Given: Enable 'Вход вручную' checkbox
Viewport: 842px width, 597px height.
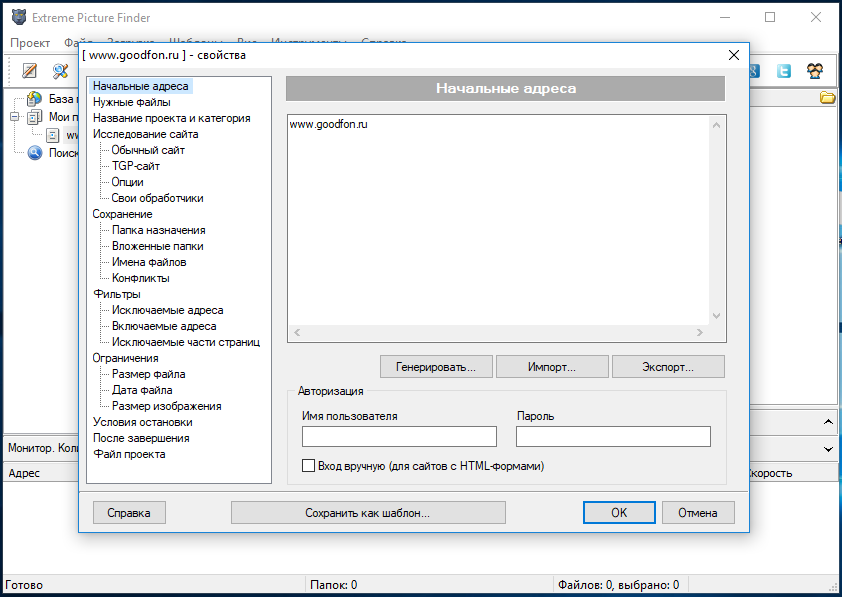Looking at the screenshot, I should [308, 465].
